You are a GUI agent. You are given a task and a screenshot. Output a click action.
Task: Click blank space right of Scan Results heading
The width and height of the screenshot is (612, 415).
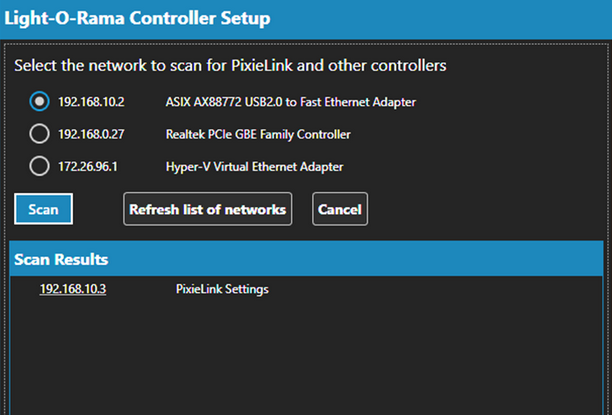[x=400, y=259]
